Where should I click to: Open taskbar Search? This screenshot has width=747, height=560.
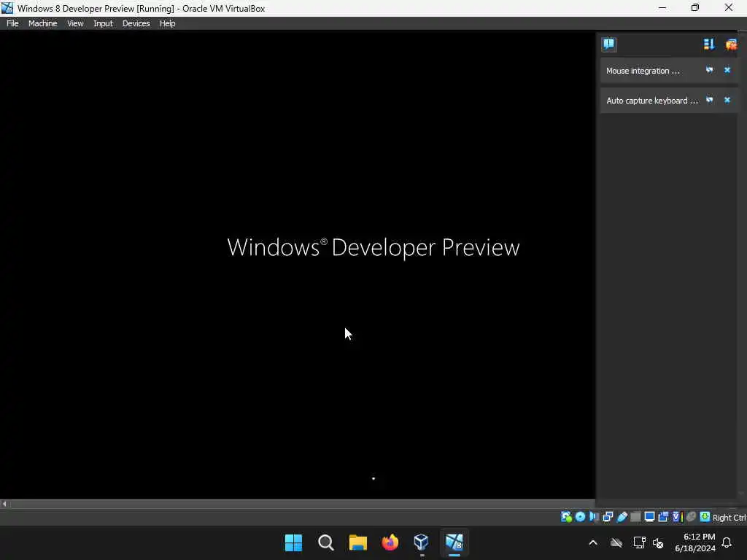[326, 542]
